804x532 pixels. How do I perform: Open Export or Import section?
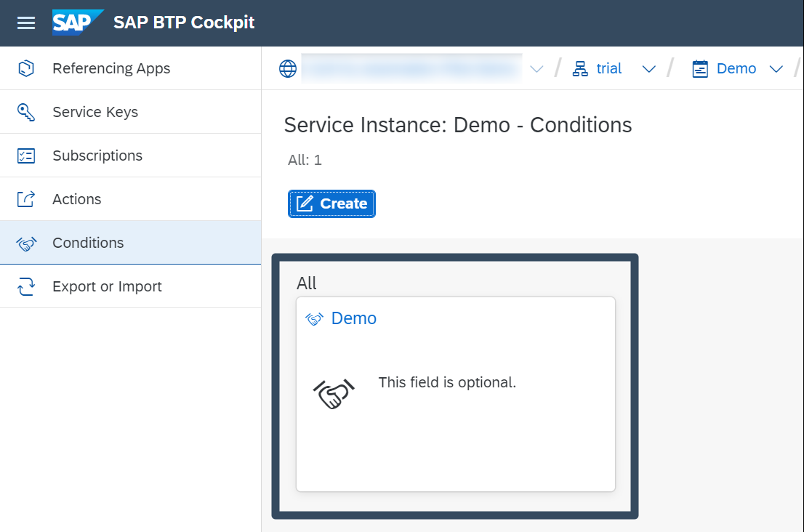click(x=130, y=286)
